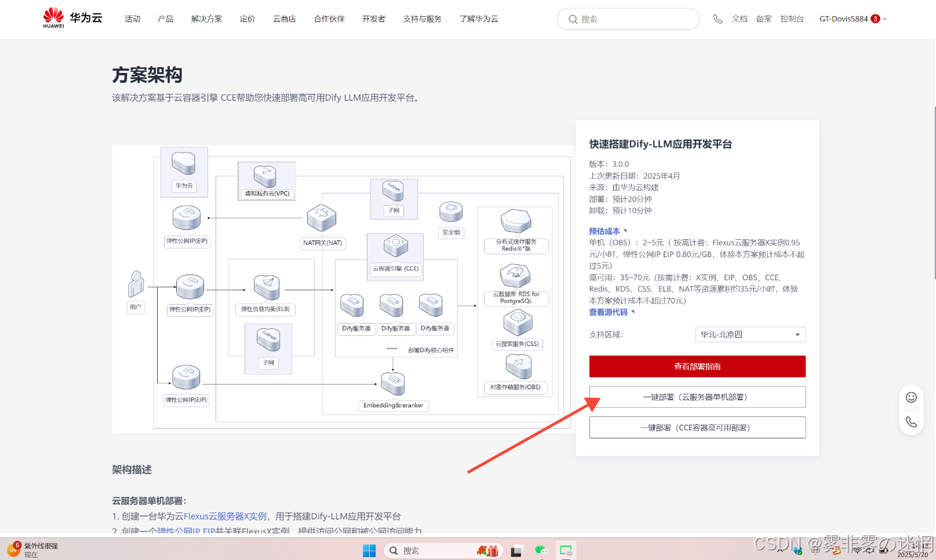Image resolution: width=936 pixels, height=560 pixels.
Task: Open the 解决方案 menu
Action: pyautogui.click(x=207, y=19)
